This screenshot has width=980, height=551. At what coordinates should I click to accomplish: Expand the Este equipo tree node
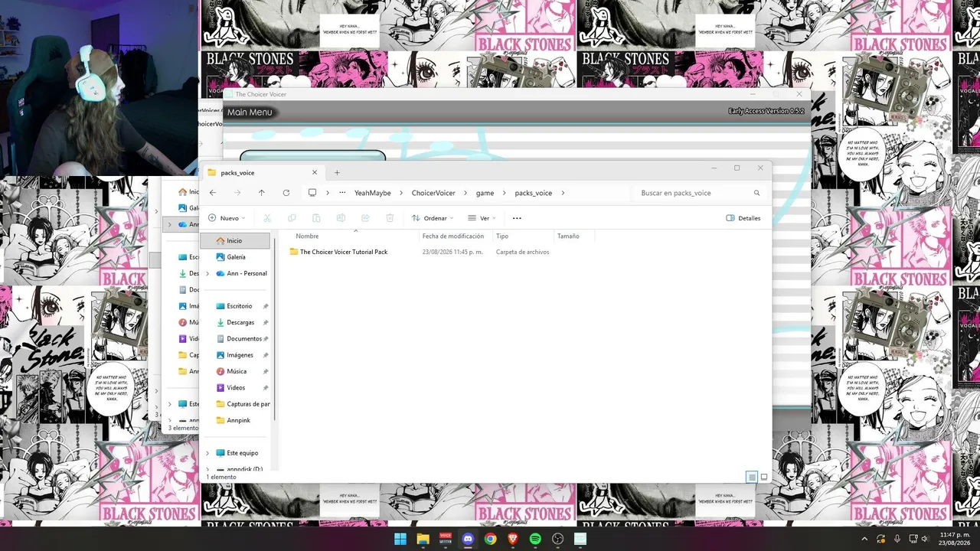point(207,453)
